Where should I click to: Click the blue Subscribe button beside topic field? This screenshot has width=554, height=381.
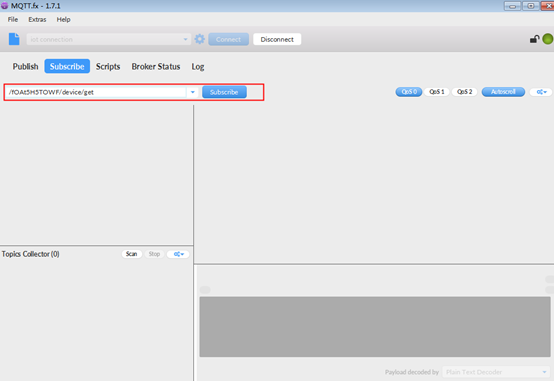click(224, 92)
